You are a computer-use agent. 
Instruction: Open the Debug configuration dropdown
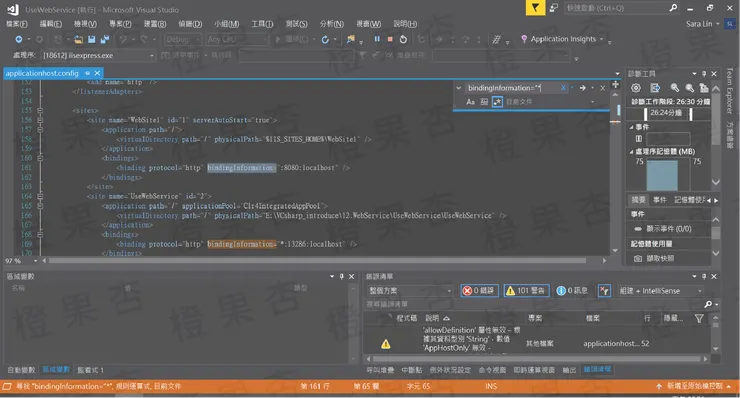point(183,40)
